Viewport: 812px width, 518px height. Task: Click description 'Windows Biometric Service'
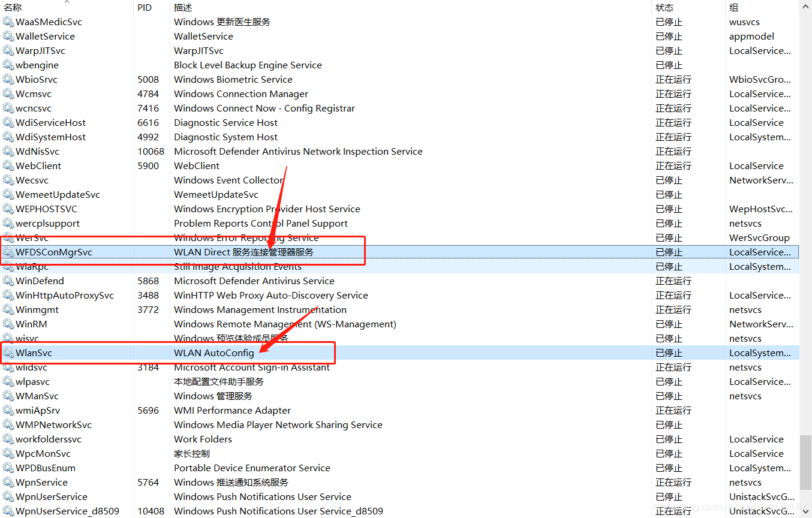(233, 79)
